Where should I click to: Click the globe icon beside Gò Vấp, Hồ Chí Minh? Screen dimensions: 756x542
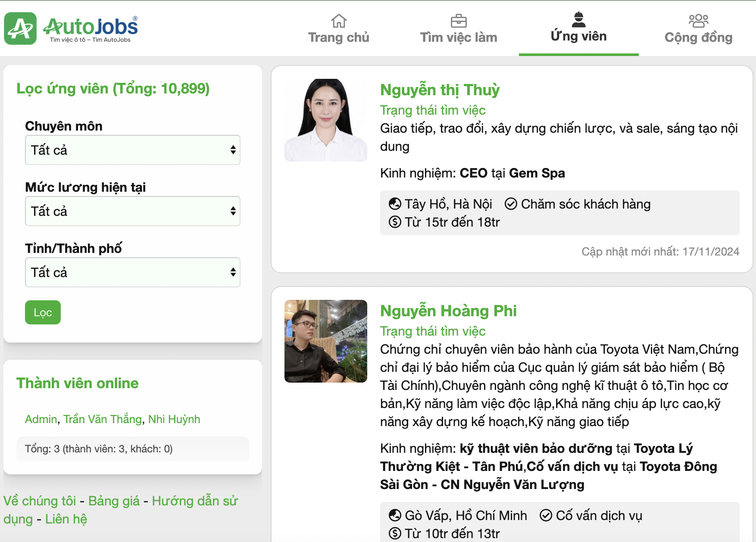[395, 515]
